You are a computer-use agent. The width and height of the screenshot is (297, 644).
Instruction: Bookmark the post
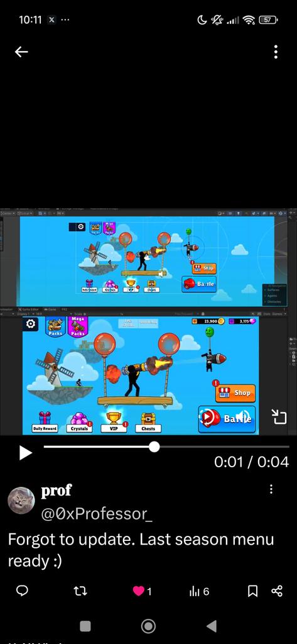click(x=253, y=591)
